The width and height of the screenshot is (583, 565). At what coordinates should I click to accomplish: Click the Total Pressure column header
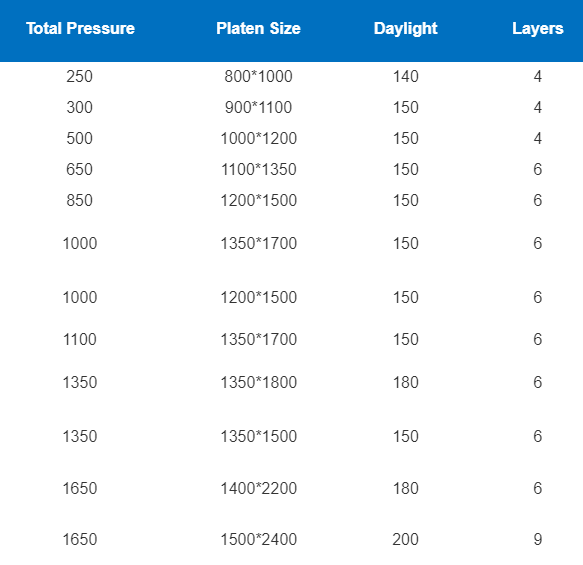[80, 29]
